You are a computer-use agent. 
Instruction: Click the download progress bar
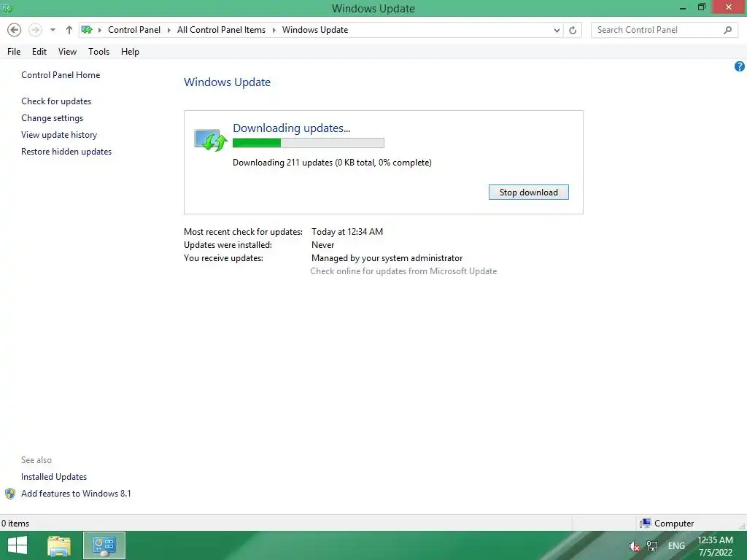309,143
